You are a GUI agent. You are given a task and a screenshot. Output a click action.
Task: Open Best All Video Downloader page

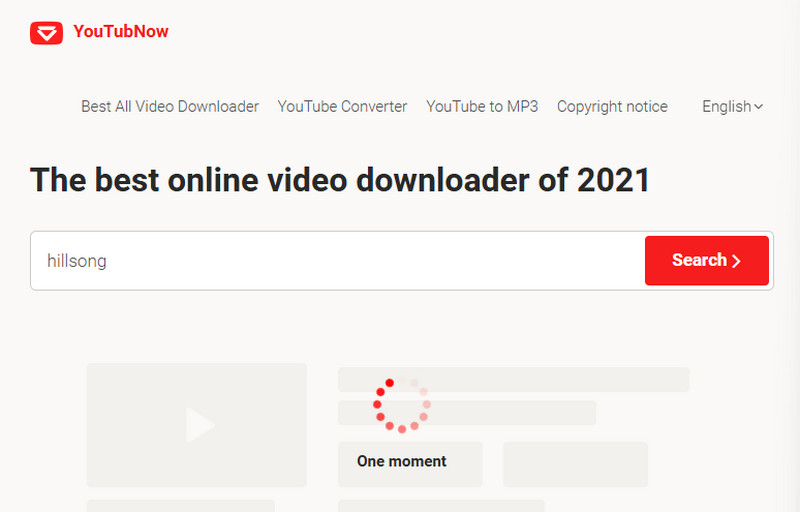click(x=170, y=106)
